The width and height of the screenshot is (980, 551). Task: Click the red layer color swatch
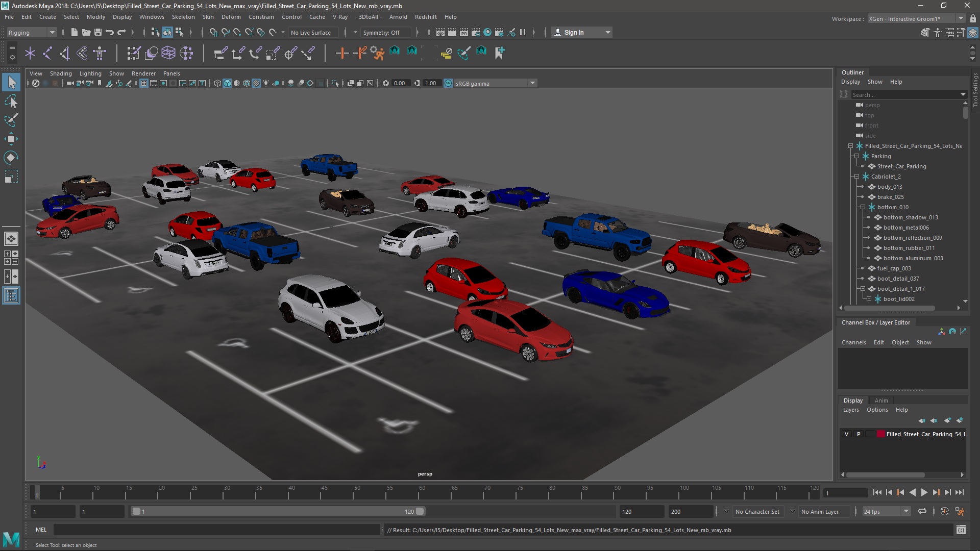(x=881, y=434)
